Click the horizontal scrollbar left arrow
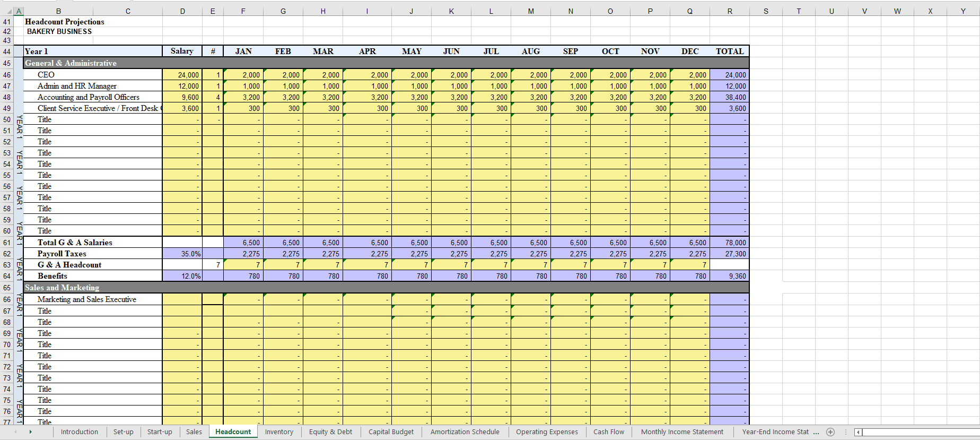Screen dimensions: 980x440 tap(859, 432)
